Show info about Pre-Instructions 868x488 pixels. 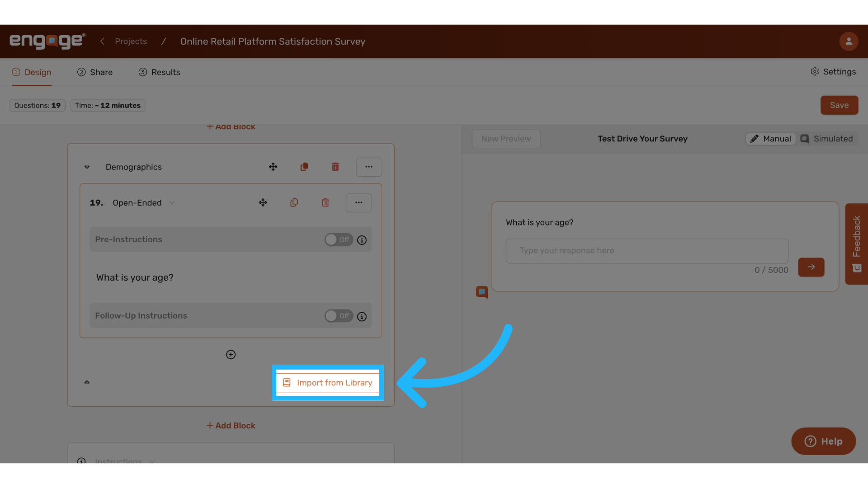pyautogui.click(x=362, y=240)
